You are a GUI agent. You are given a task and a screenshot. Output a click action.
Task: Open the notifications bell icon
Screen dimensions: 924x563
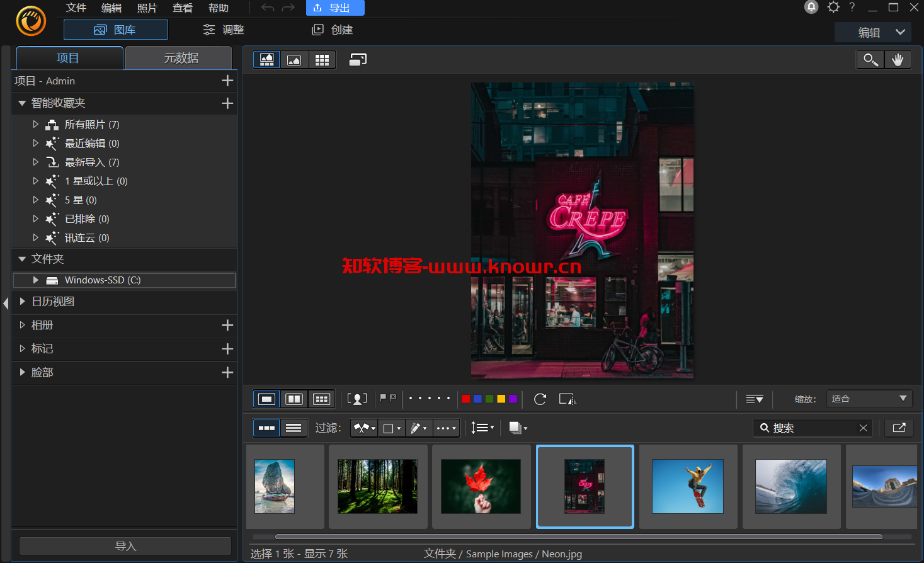(811, 7)
